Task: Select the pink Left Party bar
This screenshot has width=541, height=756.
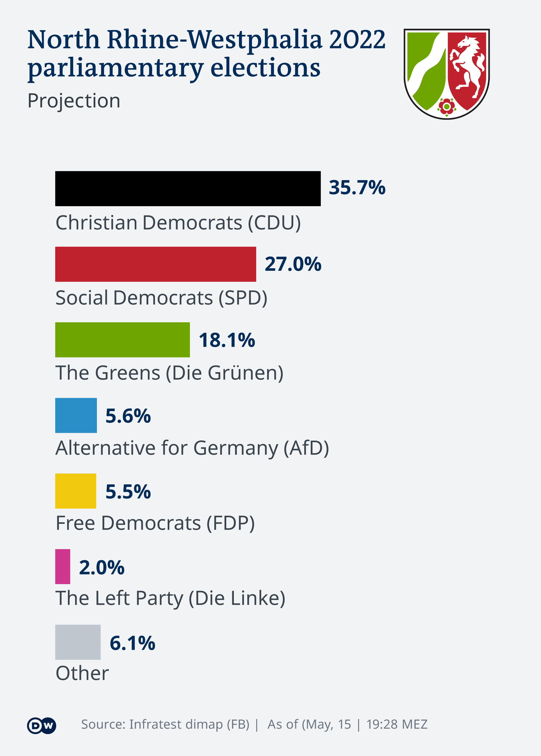Action: [x=63, y=566]
